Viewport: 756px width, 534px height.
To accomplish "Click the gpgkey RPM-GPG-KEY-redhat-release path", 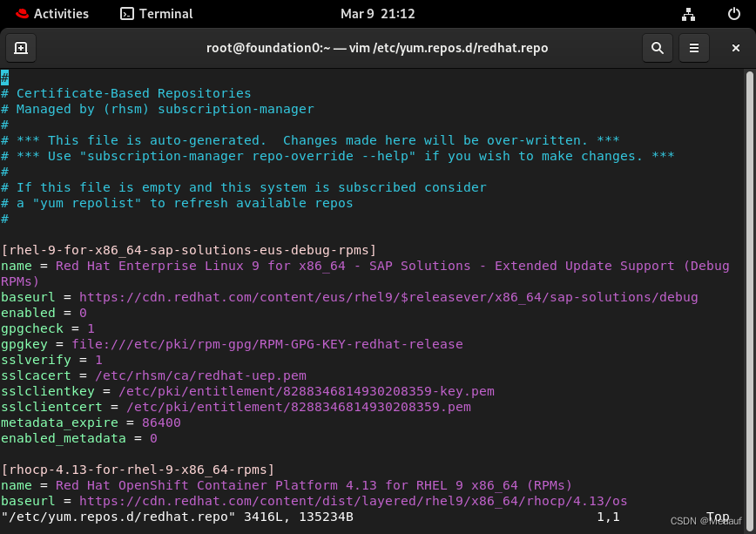I will [x=267, y=344].
